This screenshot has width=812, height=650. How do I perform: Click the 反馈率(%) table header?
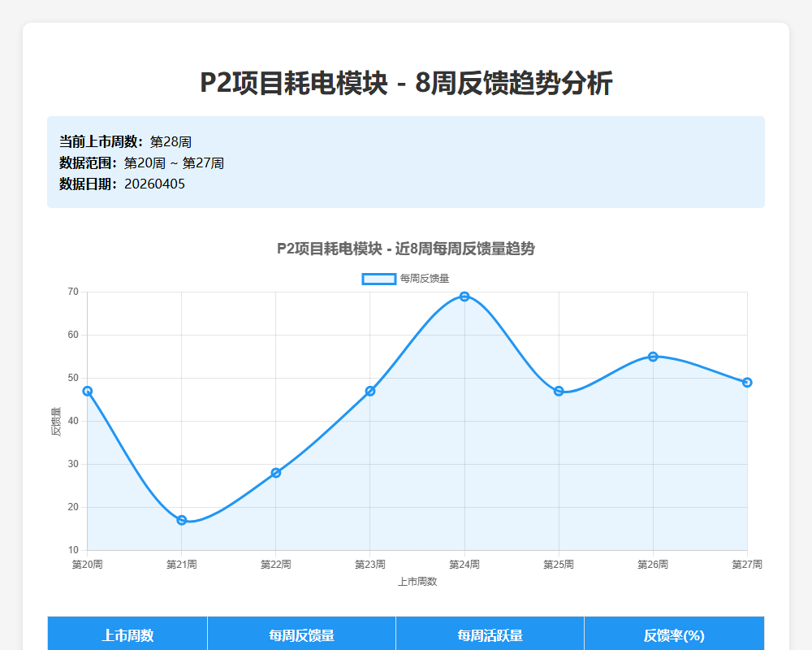pos(674,635)
